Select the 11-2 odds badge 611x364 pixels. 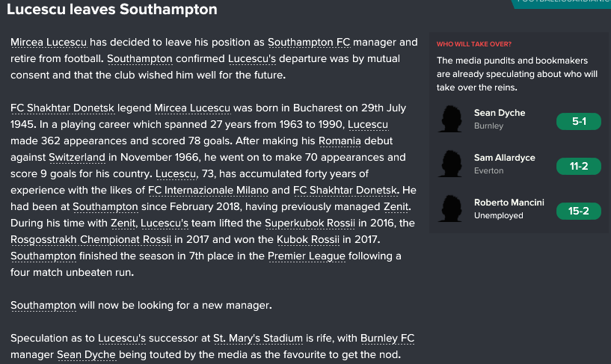point(579,166)
